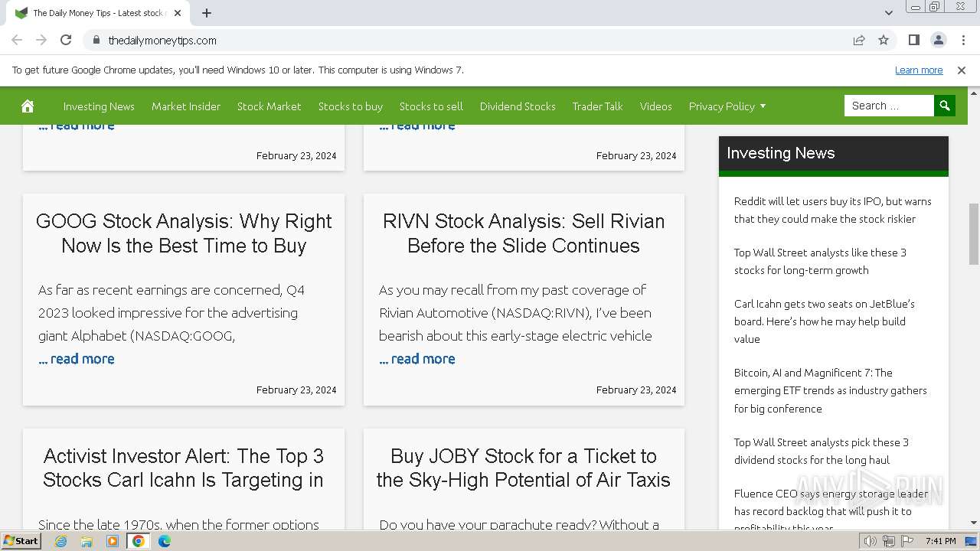
Task: Click the Learn more link
Action: click(919, 70)
